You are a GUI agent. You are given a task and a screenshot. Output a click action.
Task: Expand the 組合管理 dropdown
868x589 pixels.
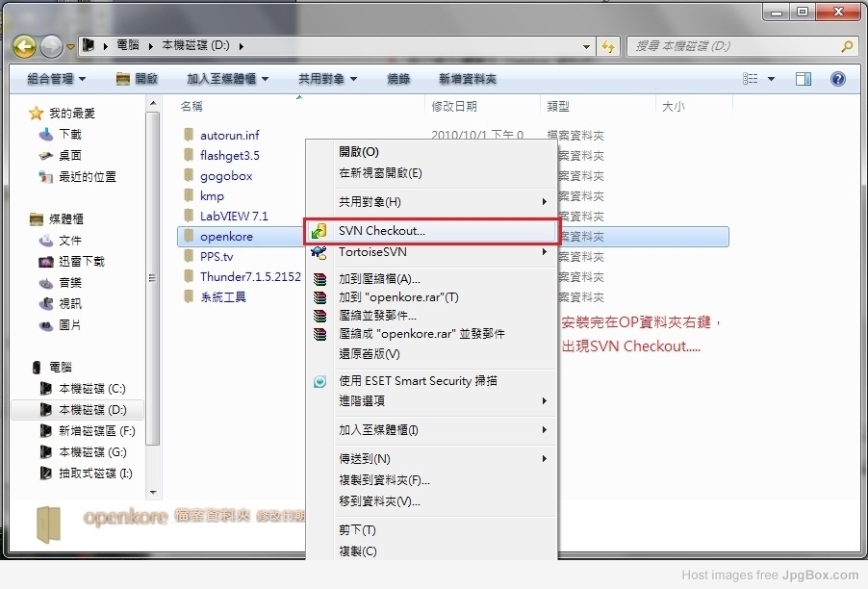click(56, 79)
